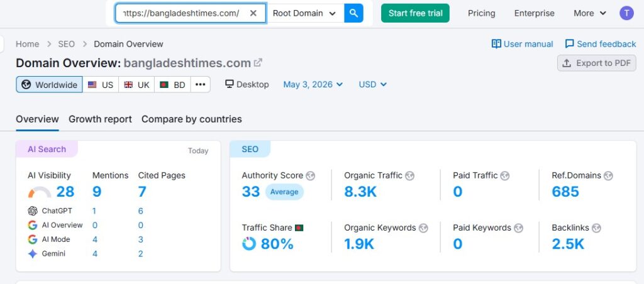Image resolution: width=644 pixels, height=284 pixels.
Task: Click the AI Visibility gauge icon
Action: tap(40, 192)
